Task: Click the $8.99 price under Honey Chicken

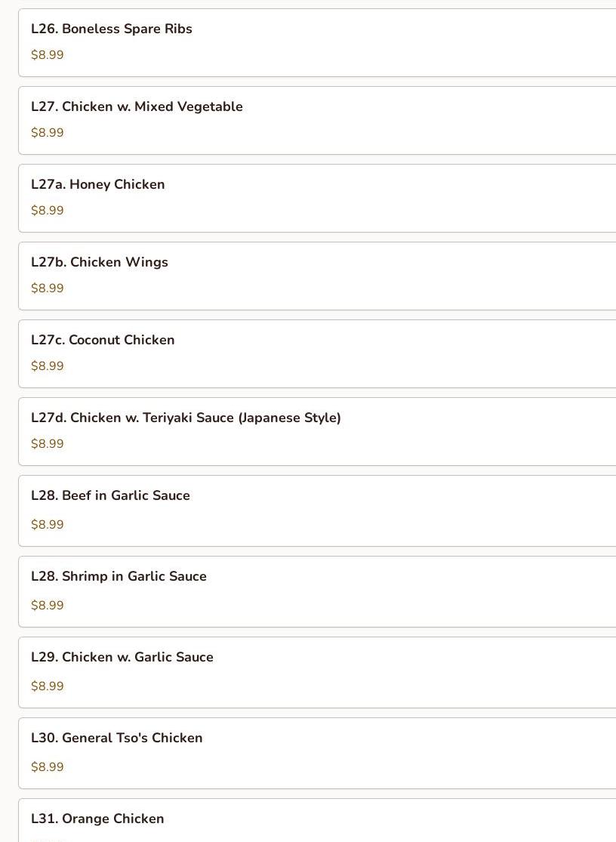Action: (x=48, y=211)
